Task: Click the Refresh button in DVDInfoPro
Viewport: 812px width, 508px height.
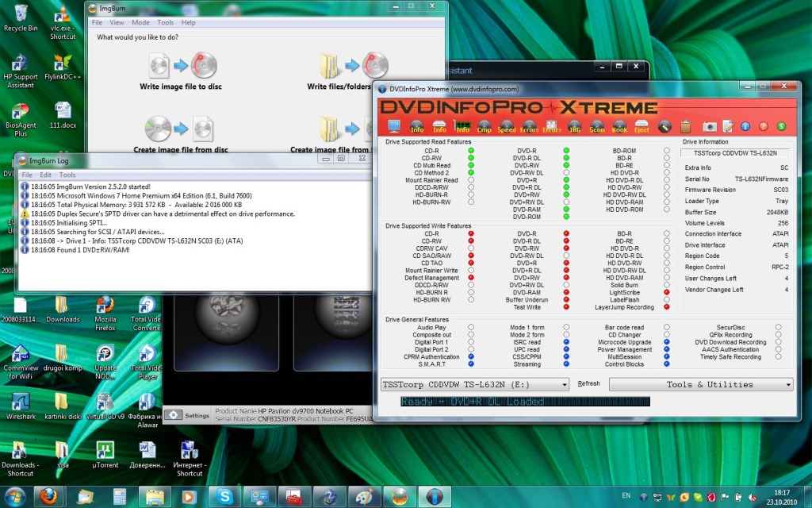Action: [x=588, y=383]
